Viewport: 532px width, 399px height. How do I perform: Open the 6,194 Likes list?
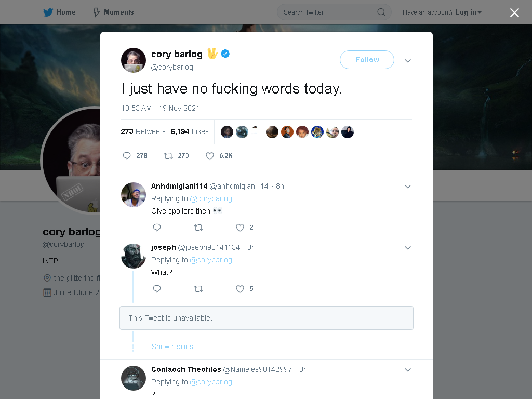pyautogui.click(x=189, y=131)
